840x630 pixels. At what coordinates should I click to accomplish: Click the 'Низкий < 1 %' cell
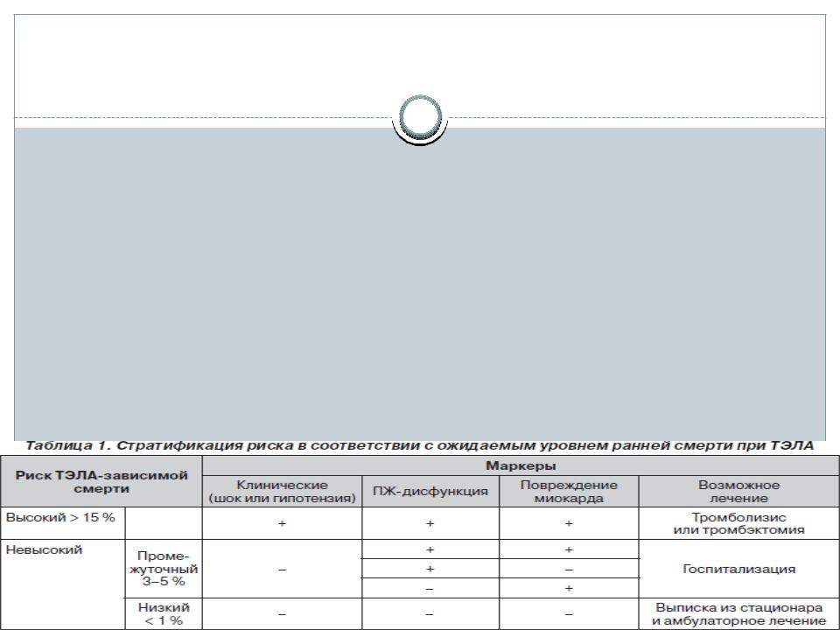[x=164, y=614]
